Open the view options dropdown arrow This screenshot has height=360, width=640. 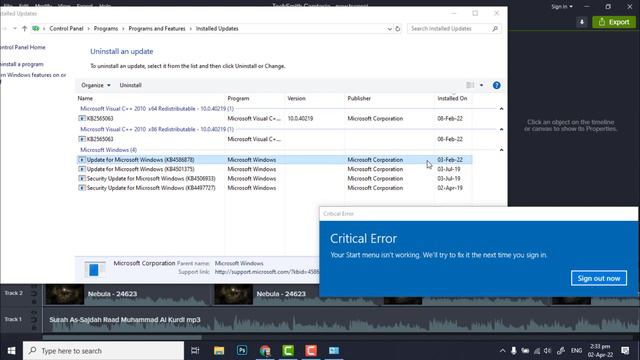482,85
